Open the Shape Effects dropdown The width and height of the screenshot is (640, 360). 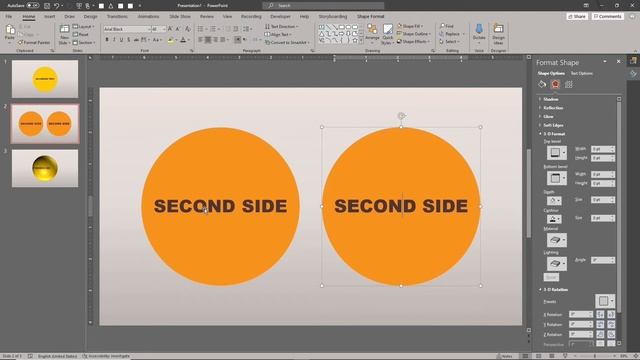[x=413, y=42]
